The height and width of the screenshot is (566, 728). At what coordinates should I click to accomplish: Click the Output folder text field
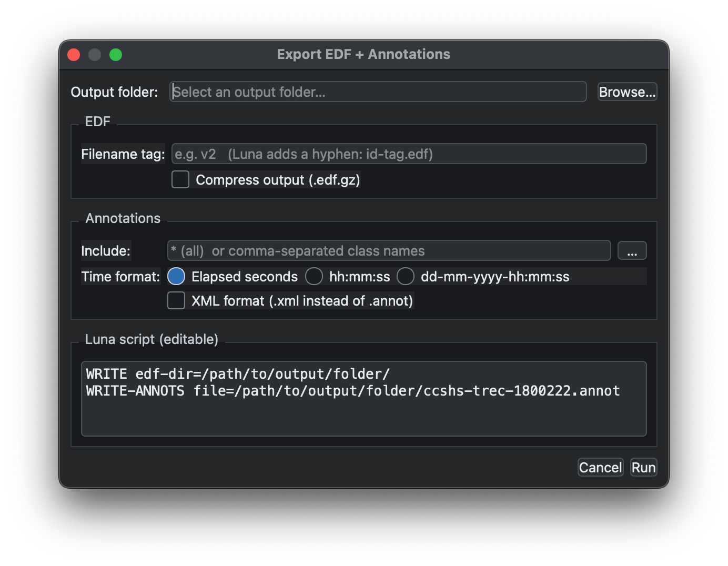pos(378,92)
